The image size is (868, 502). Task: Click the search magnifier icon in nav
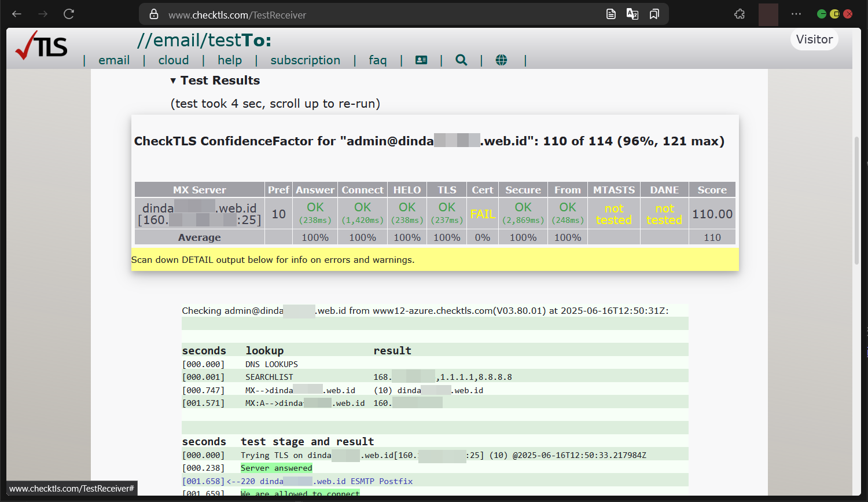pos(461,60)
